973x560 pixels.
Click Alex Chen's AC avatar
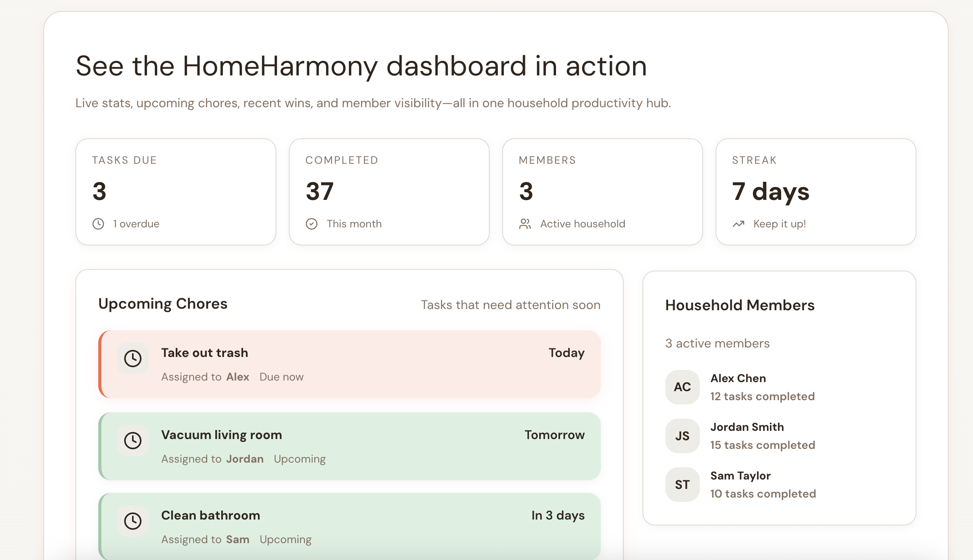click(682, 387)
